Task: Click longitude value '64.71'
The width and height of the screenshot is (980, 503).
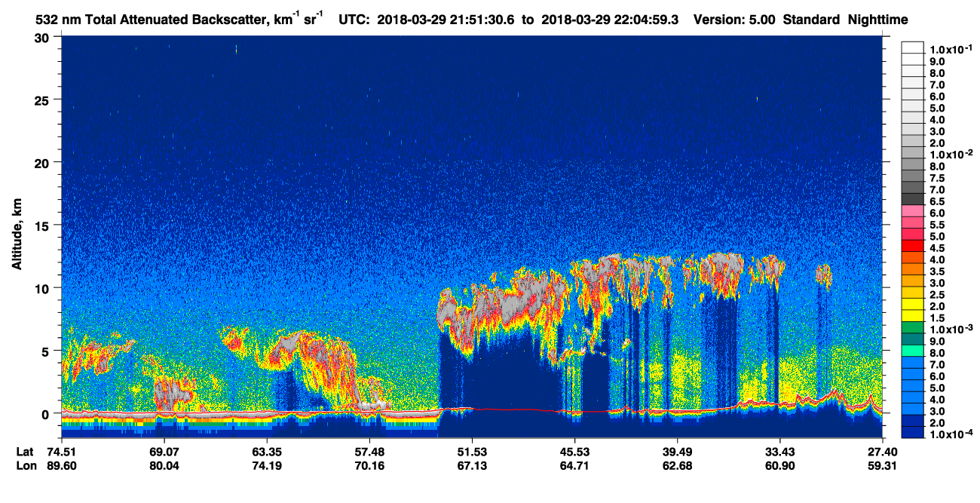Action: pyautogui.click(x=574, y=465)
